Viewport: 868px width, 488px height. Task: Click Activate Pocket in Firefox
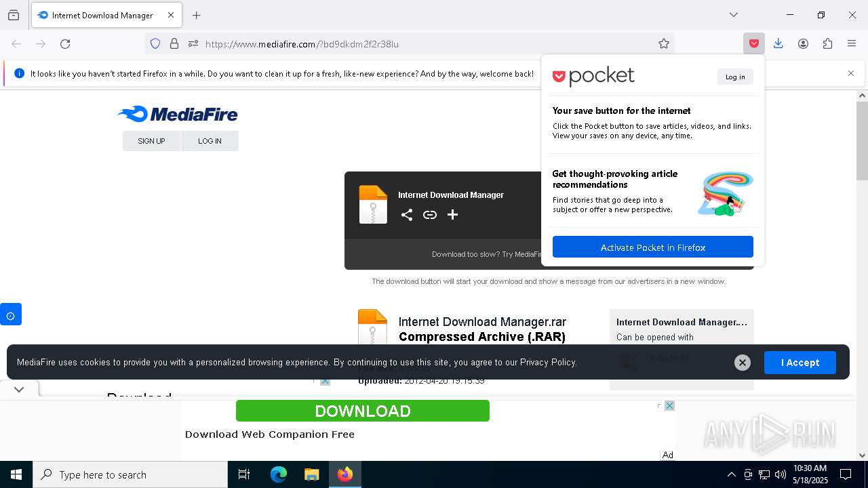[x=653, y=247]
